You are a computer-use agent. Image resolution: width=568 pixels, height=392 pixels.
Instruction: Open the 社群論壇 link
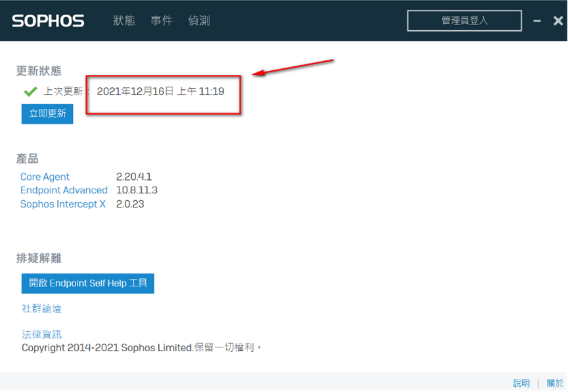point(41,309)
